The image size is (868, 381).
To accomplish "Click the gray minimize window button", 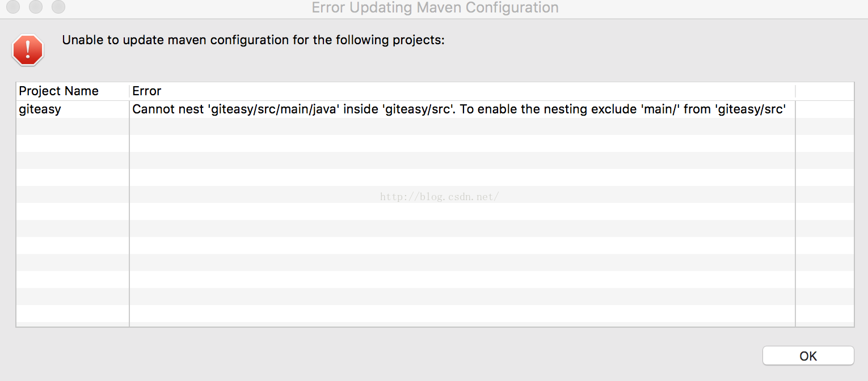I will (x=36, y=7).
